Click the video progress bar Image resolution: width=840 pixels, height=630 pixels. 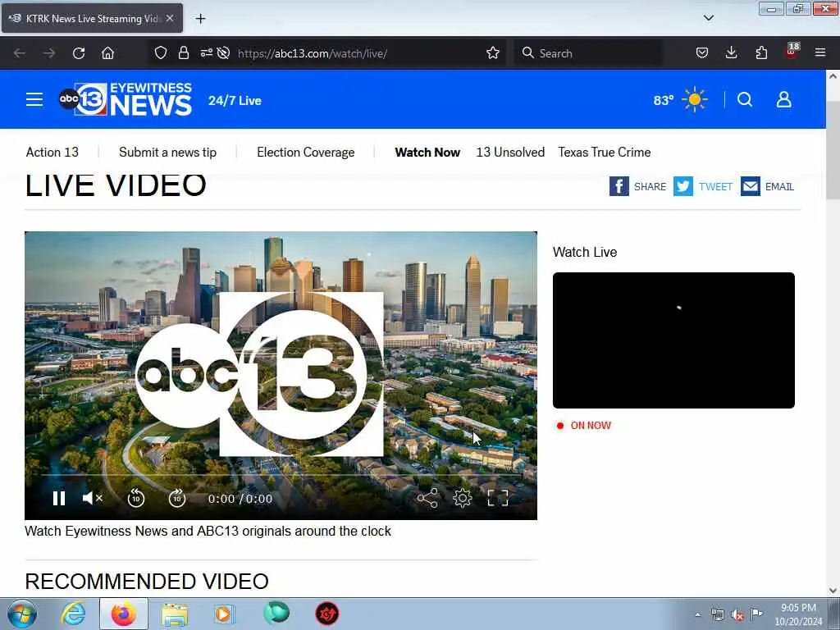(281, 475)
